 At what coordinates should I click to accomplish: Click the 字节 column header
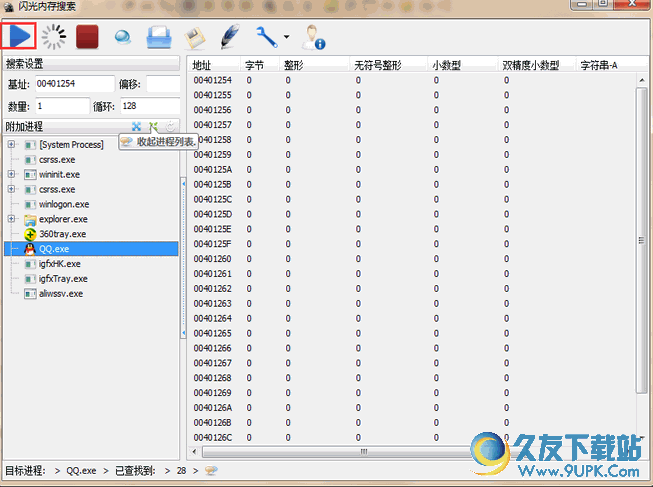click(x=260, y=65)
